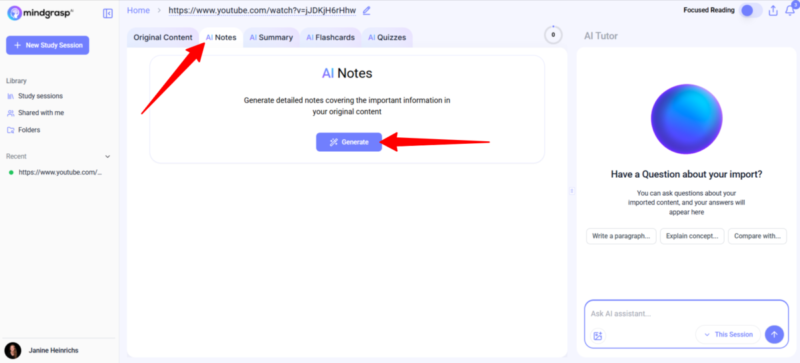
Task: Edit session title with pencil icon
Action: click(367, 10)
